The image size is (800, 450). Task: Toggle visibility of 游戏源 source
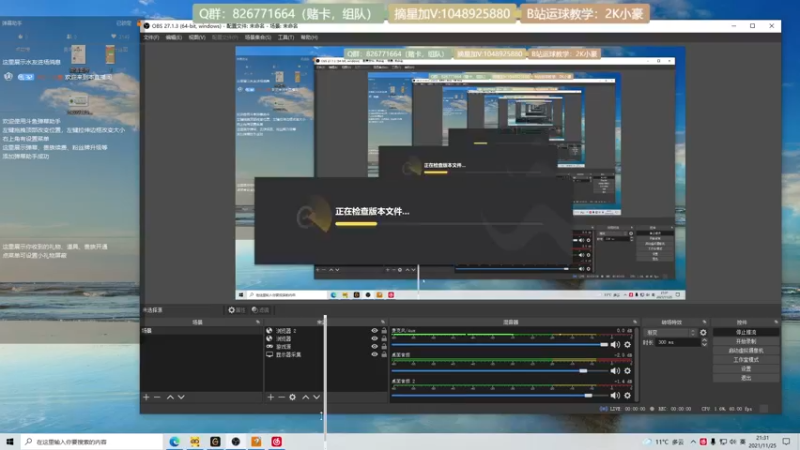(374, 346)
